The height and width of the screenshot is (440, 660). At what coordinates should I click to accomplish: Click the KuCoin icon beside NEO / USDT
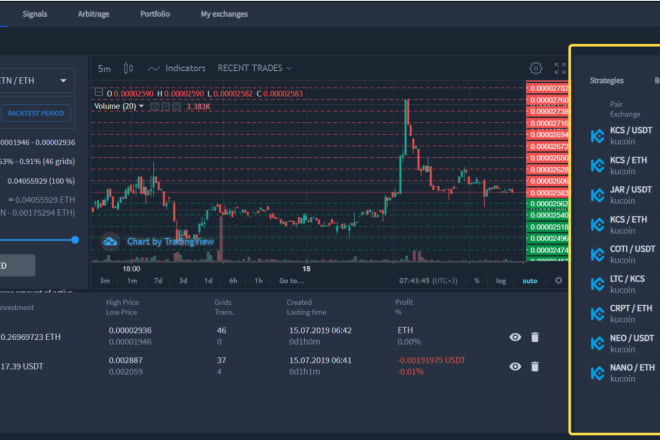coord(598,344)
